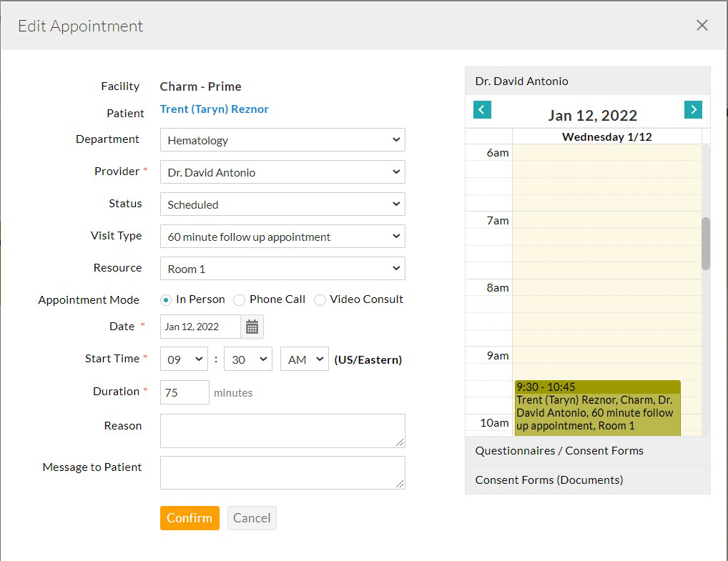This screenshot has width=728, height=561.
Task: Close the Edit Appointment dialog
Action: tap(702, 26)
